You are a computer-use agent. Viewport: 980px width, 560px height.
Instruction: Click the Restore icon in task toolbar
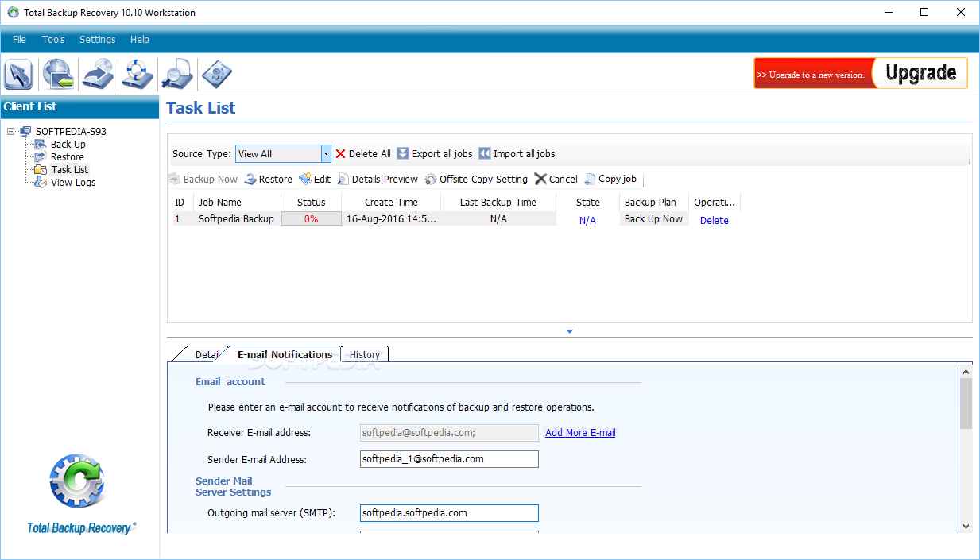pos(250,179)
